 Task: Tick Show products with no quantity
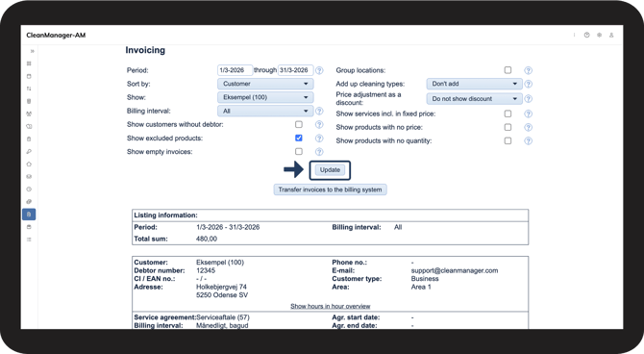click(508, 140)
